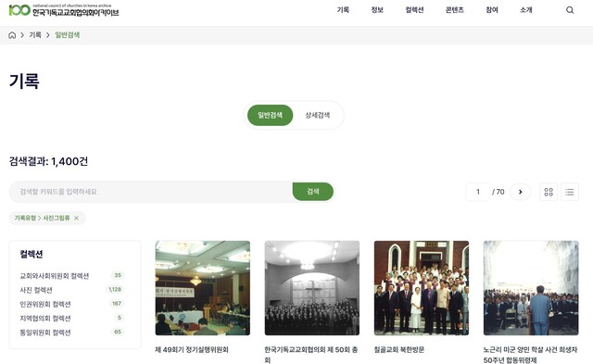Remove the 기록유형 > 사진그림류 filter (X)
Image resolution: width=593 pixels, height=364 pixels.
76,218
